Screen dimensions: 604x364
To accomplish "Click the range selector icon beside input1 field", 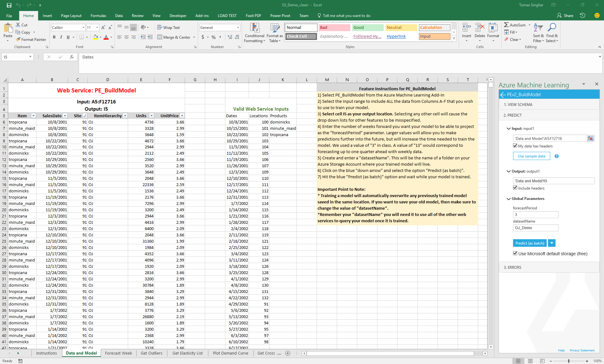I will click(590, 138).
